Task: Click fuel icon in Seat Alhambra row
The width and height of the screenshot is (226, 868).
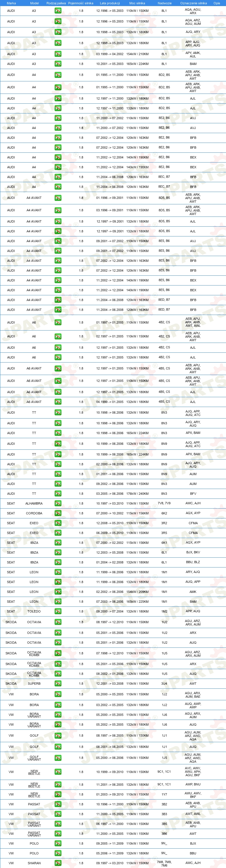Action: pos(58,503)
